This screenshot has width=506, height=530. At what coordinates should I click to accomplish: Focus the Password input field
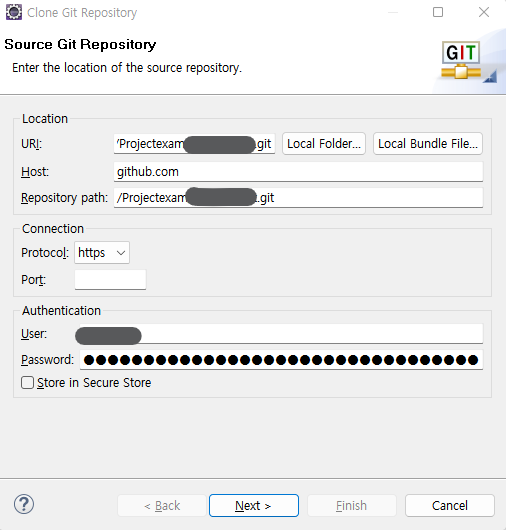pyautogui.click(x=281, y=360)
